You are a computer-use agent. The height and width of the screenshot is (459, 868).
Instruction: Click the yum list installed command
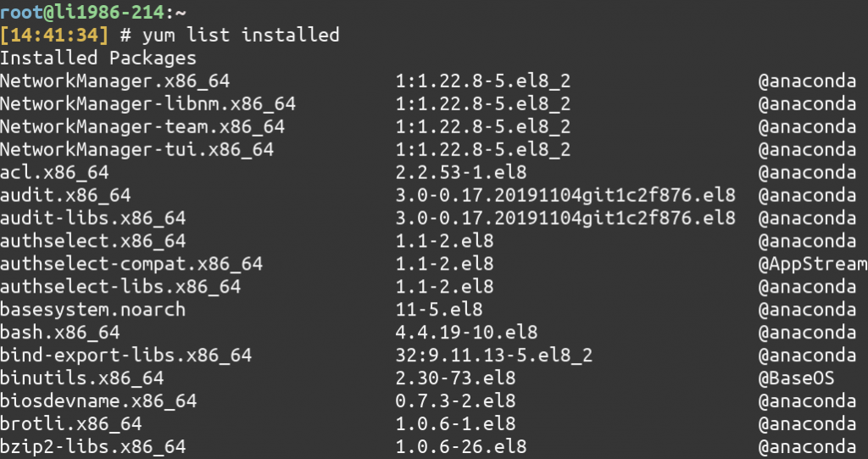(241, 35)
